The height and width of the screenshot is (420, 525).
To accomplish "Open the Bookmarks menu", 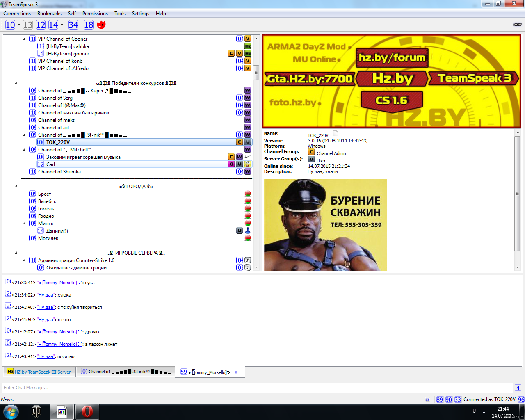I will click(49, 14).
